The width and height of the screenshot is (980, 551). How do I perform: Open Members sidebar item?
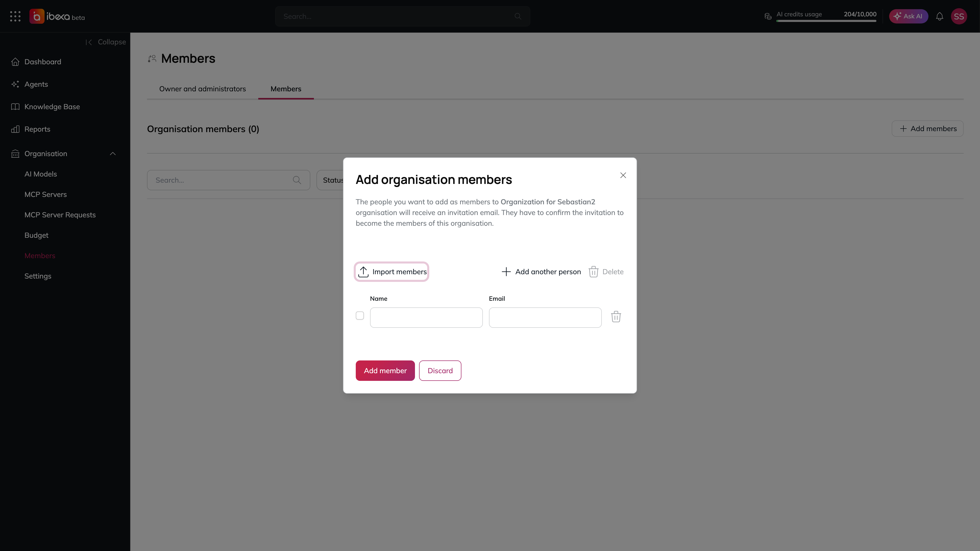(40, 256)
